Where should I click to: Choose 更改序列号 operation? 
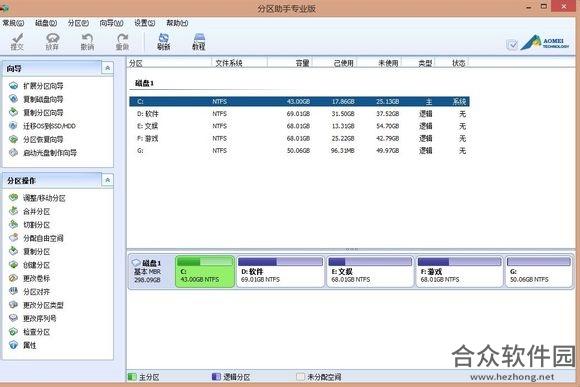pos(33,318)
